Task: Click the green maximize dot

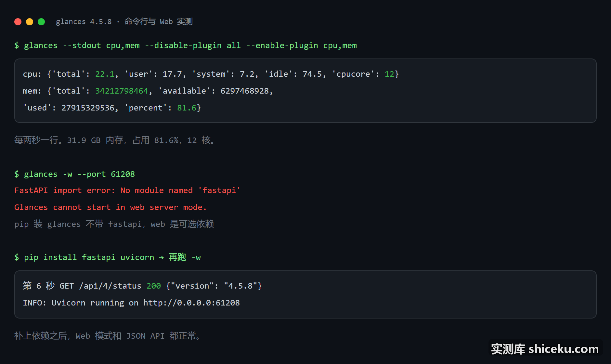Action: [41, 22]
